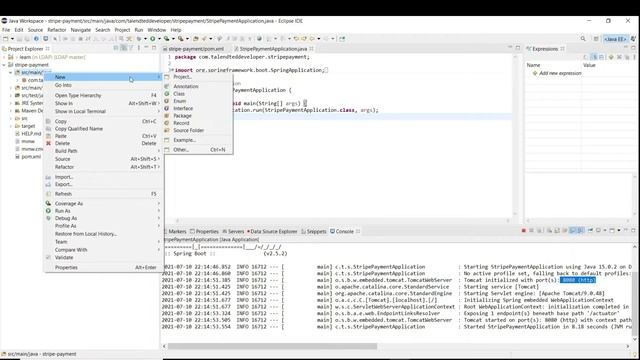Click the Console horizontal scrollbar right arrow

tap(628, 346)
